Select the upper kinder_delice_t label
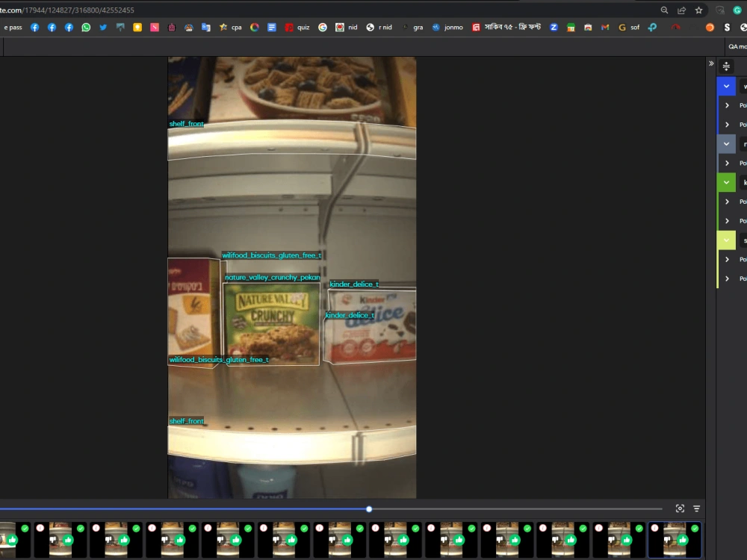This screenshot has width=747, height=560. tap(354, 284)
